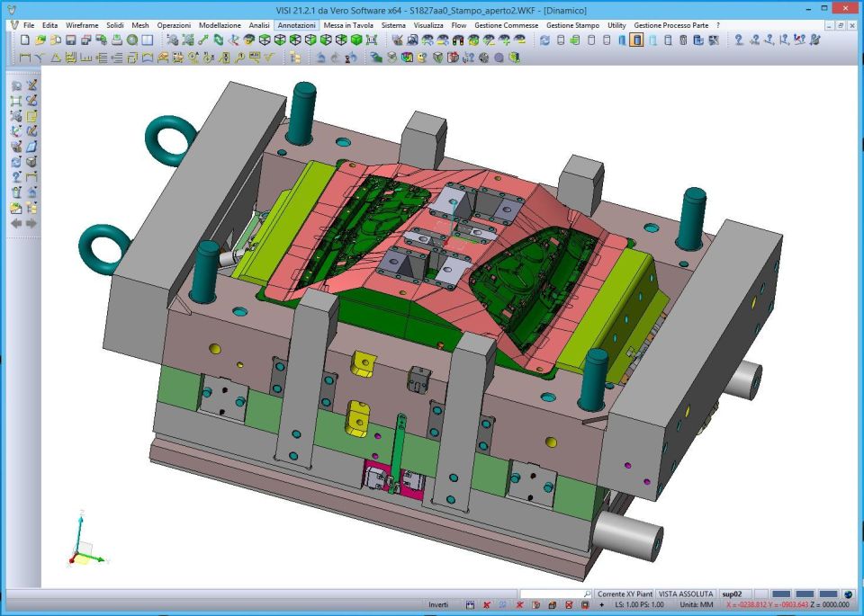The image size is (864, 616).
Task: Open the Sistema menu
Action: pos(393,25)
